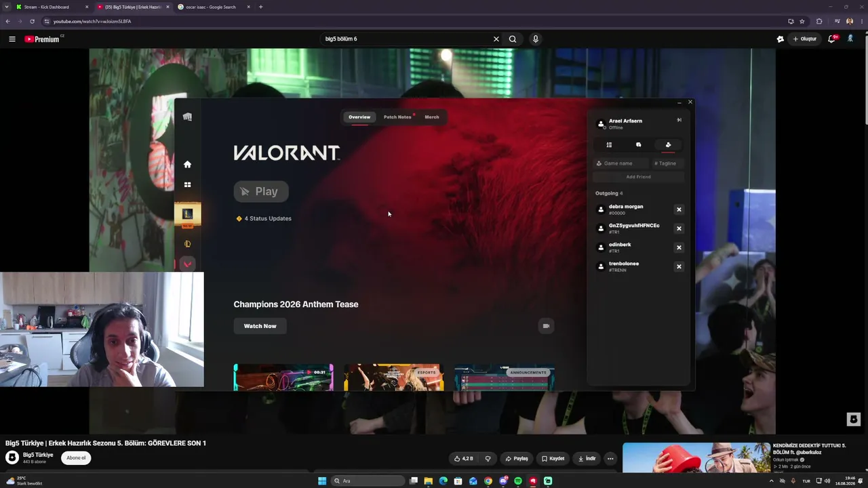Cancel outgoing request to GnZ5ygvuhfHFNCEc
868x488 pixels.
[679, 228]
